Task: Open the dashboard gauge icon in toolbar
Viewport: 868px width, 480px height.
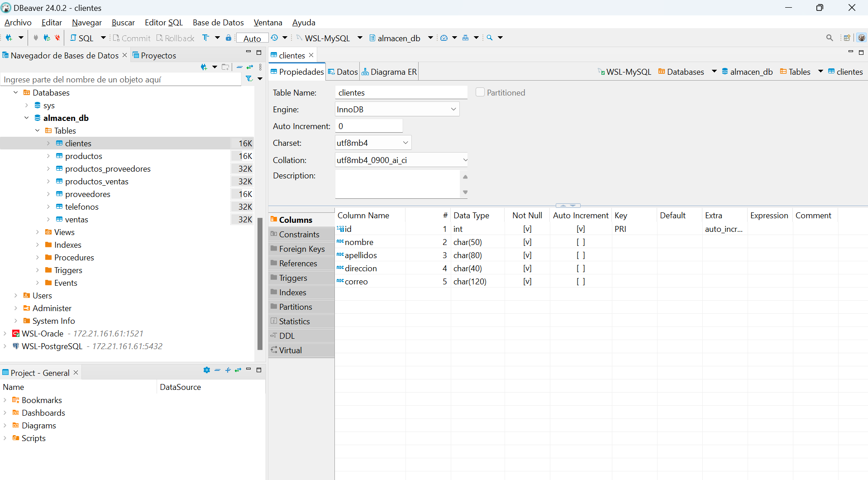Action: click(444, 38)
